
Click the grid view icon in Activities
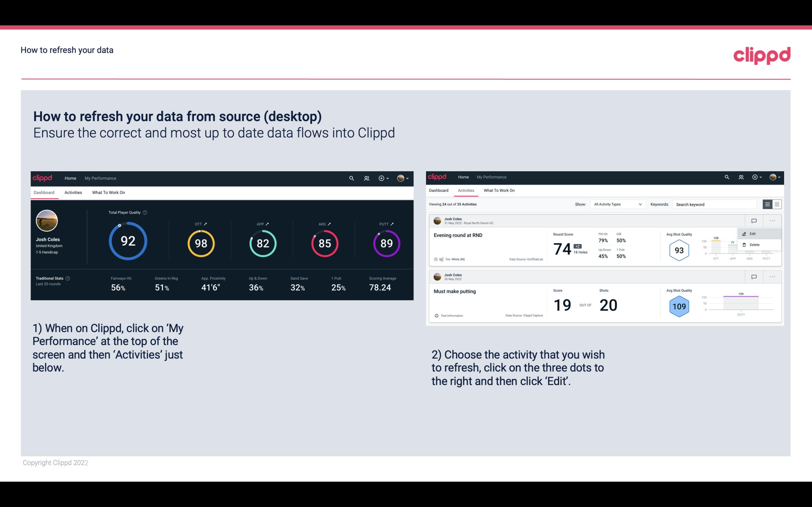(776, 204)
